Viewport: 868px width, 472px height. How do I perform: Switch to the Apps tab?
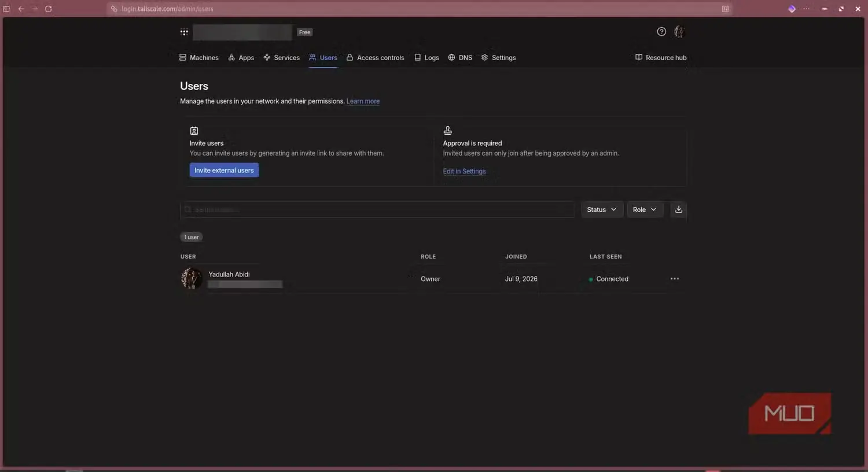[x=241, y=58]
